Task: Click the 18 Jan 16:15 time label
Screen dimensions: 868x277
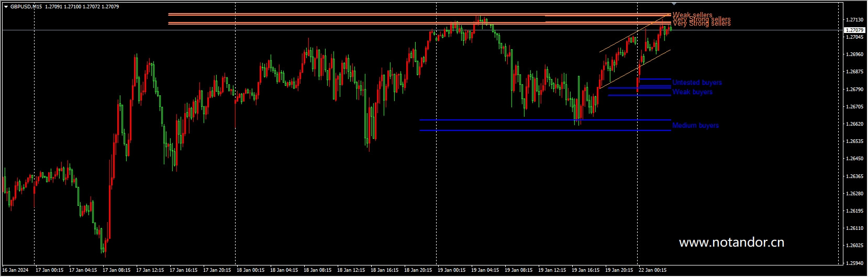Action: 385,271
